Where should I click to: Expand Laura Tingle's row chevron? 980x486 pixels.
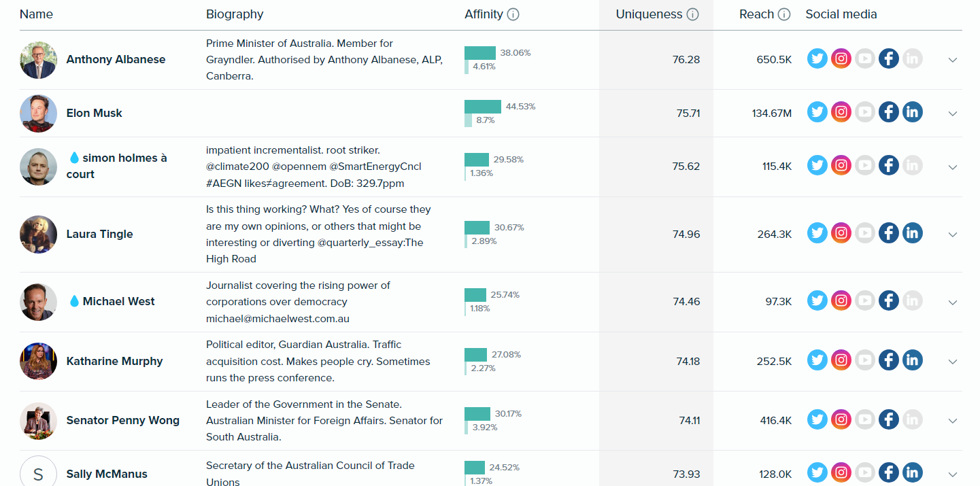coord(953,235)
